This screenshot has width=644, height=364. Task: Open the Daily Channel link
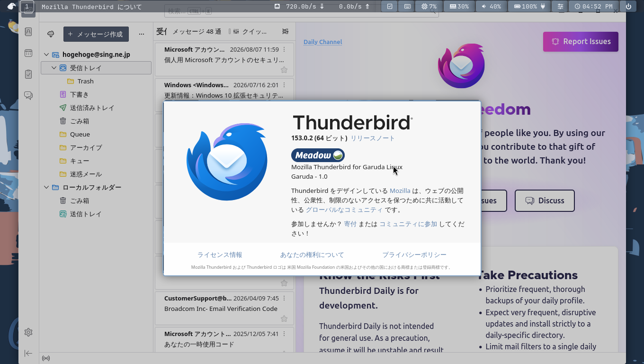[322, 42]
